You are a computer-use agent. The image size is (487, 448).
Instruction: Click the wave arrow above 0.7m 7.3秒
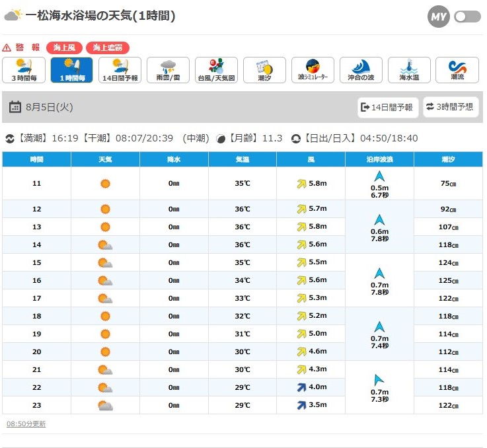(379, 380)
